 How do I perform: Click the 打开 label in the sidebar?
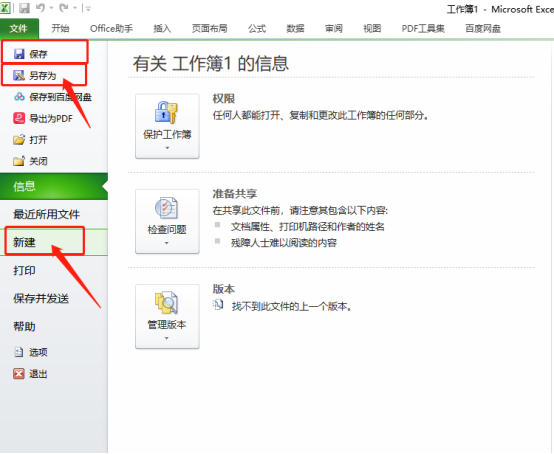(x=38, y=140)
